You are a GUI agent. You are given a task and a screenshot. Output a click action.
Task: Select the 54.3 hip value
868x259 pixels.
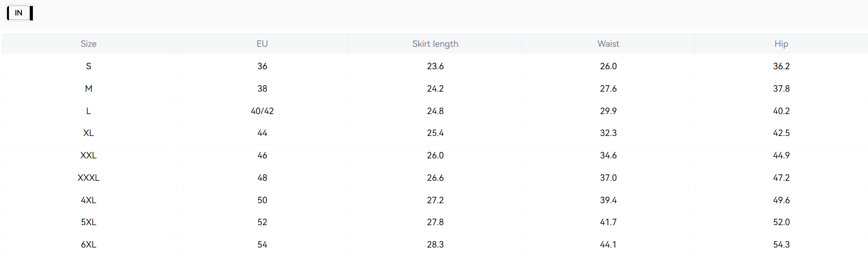781,245
